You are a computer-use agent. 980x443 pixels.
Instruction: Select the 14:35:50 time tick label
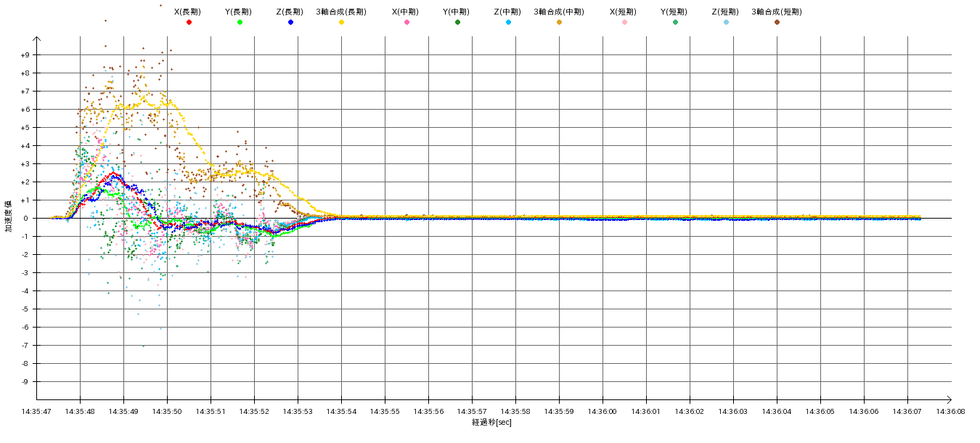tap(167, 411)
